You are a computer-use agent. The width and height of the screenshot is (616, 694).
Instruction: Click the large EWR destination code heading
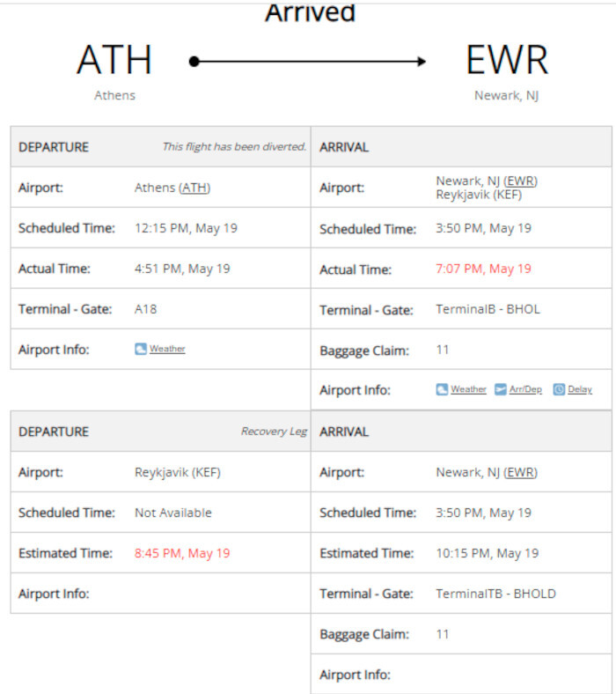tap(506, 61)
